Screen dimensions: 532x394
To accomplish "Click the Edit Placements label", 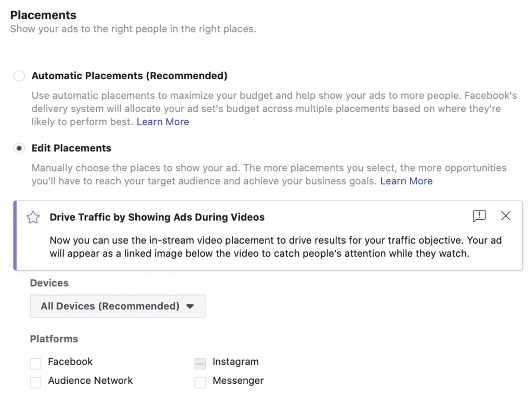I will coord(71,148).
